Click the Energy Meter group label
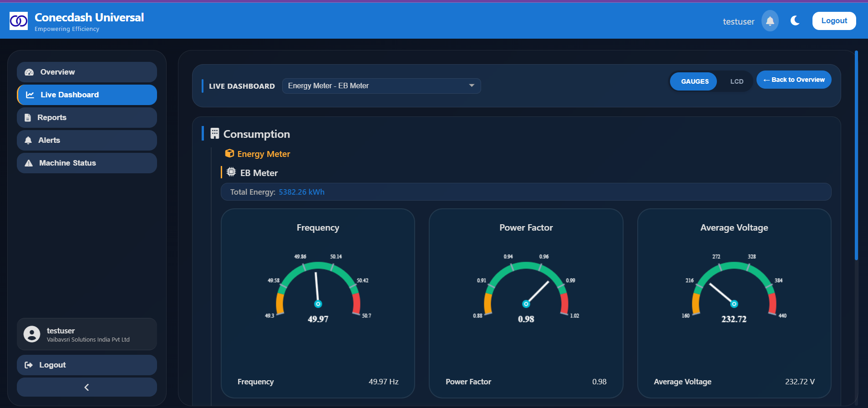 tap(264, 154)
